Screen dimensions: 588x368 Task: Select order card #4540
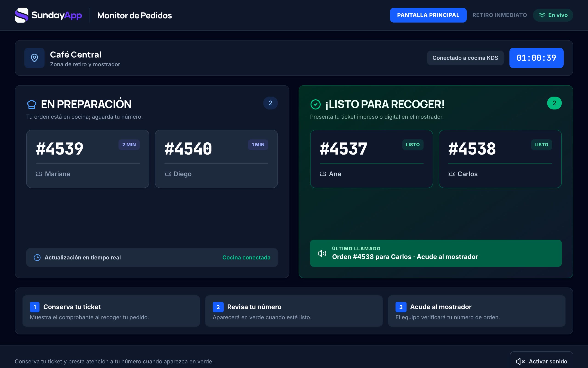(x=216, y=159)
